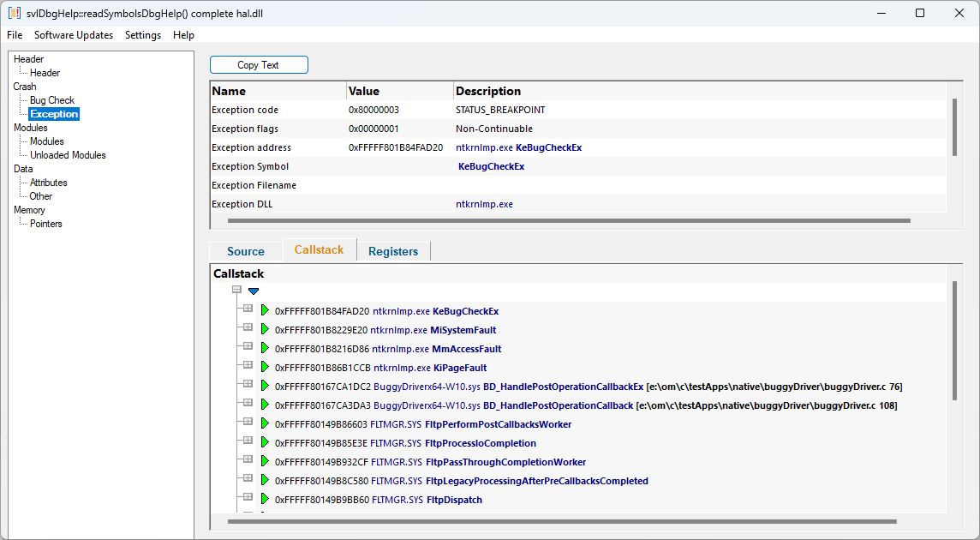This screenshot has height=540, width=980.
Task: Click green arrow for BD_HandlePostOperationCallbackEx frame
Action: [265, 386]
